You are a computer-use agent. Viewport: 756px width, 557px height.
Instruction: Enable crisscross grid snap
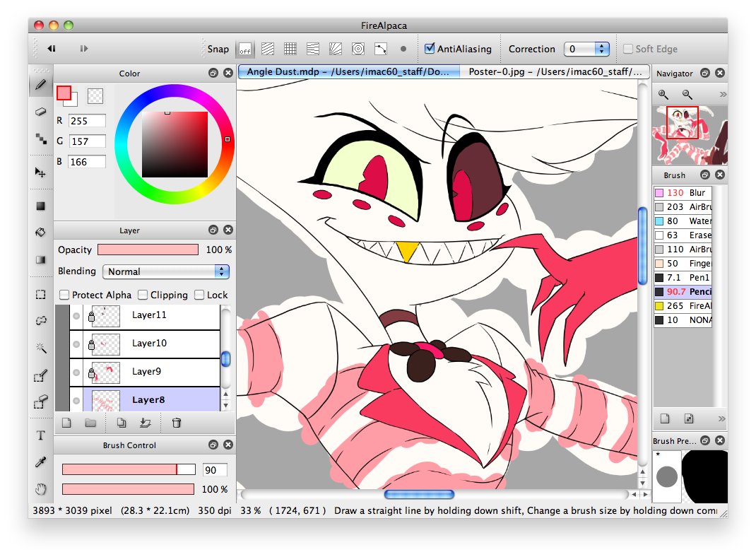(290, 49)
